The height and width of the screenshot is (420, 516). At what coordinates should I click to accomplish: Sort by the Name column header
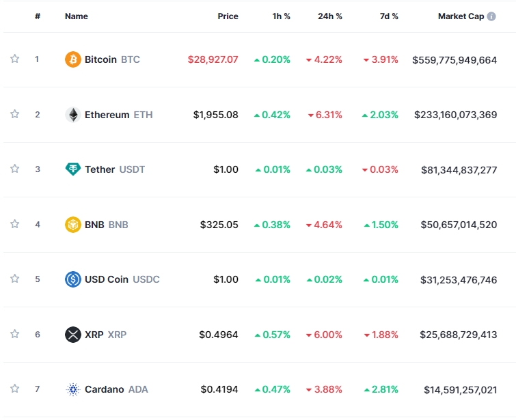[x=76, y=16]
